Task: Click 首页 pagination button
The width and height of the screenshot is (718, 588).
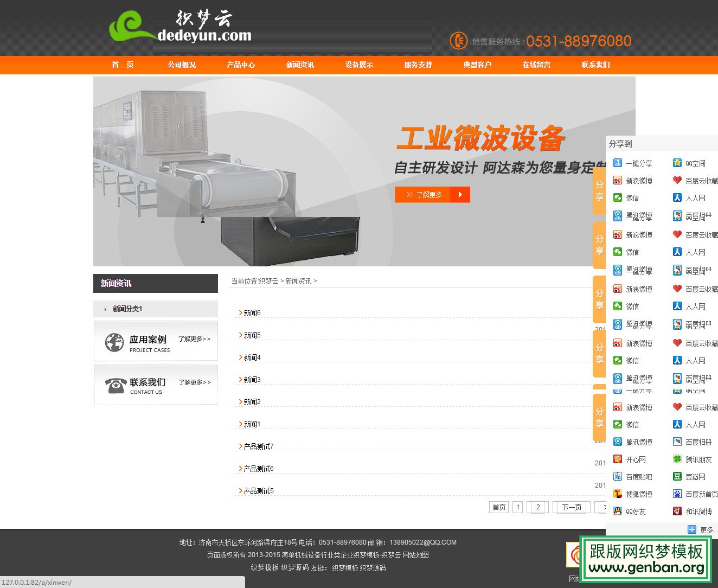Action: tap(499, 507)
